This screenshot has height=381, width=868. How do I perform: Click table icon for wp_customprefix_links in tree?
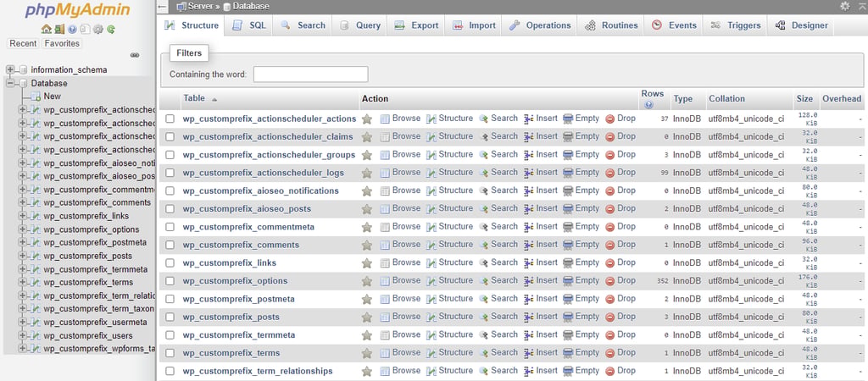(36, 216)
